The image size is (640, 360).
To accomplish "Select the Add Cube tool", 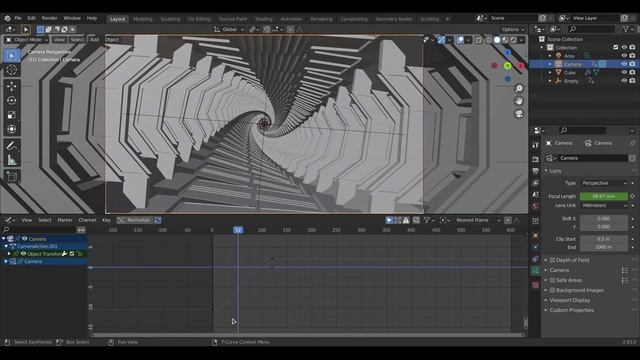I will 11,176.
